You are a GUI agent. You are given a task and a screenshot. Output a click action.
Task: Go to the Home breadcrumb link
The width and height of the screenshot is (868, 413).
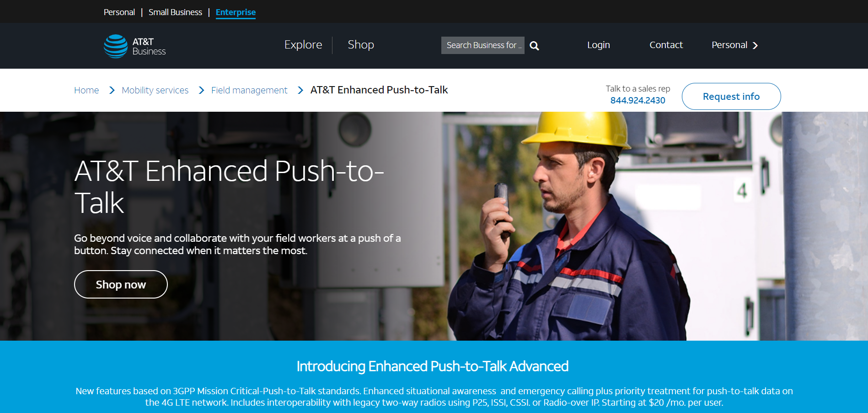tap(86, 90)
